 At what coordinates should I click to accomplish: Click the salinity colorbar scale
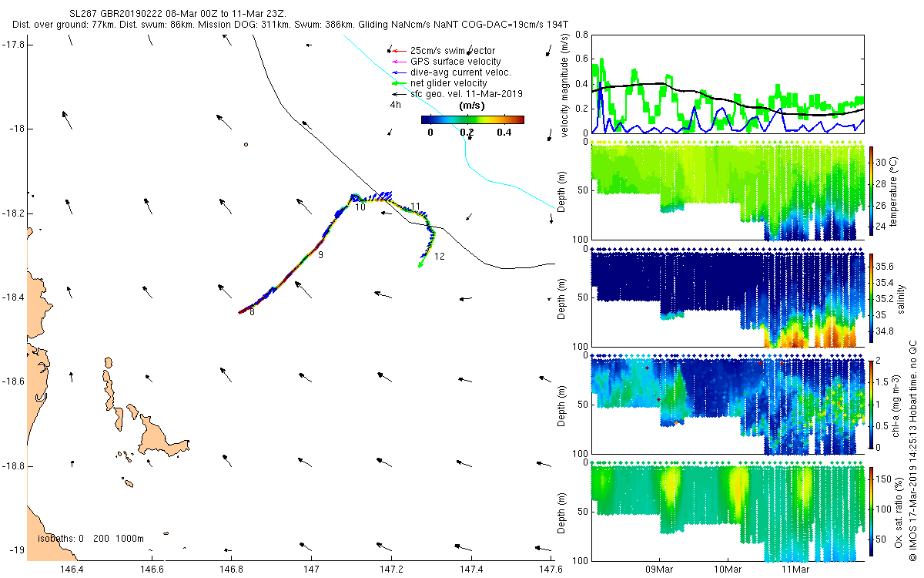872,297
